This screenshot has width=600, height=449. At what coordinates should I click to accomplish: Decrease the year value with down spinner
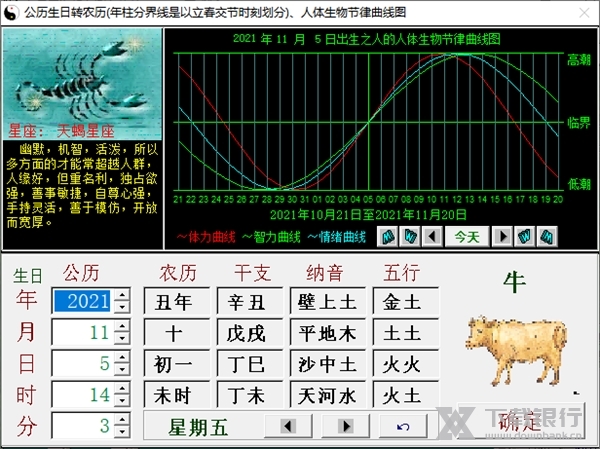pos(122,307)
